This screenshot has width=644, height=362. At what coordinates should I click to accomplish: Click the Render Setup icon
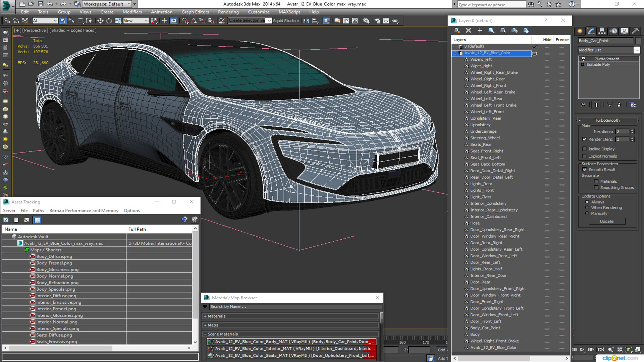[x=377, y=21]
